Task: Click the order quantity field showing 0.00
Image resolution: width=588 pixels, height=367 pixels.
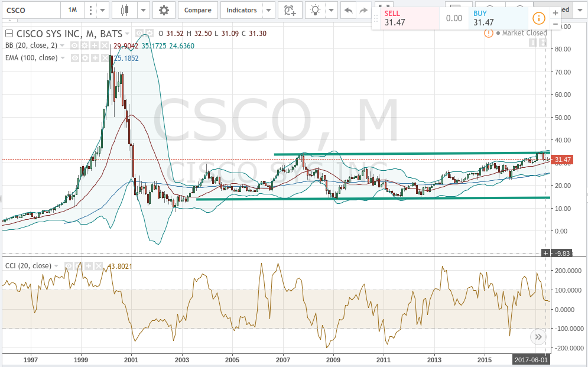Action: point(454,18)
